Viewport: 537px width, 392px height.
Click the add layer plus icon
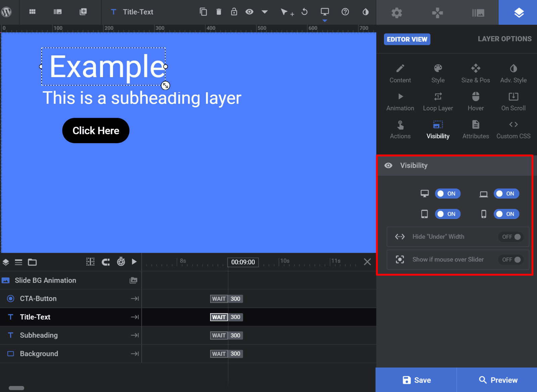[x=83, y=12]
